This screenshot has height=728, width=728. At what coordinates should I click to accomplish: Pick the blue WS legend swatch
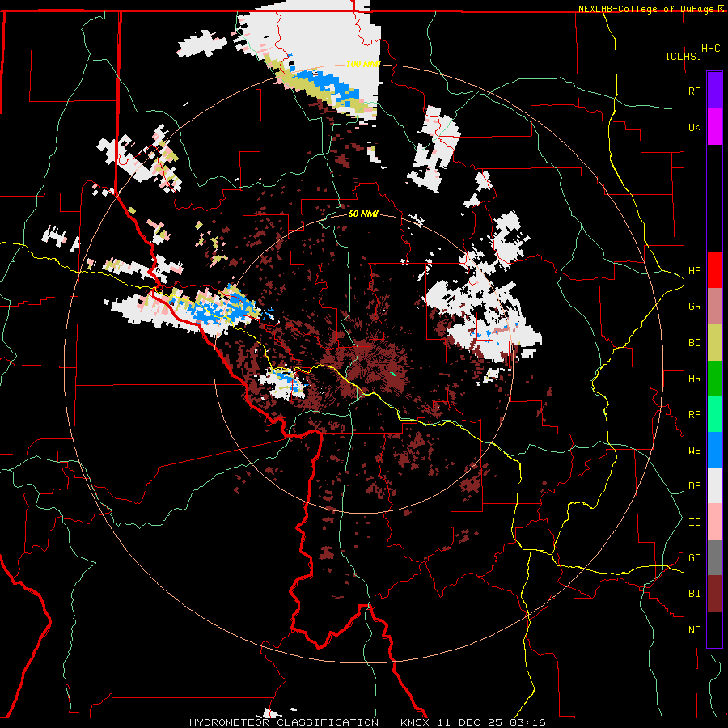(714, 450)
